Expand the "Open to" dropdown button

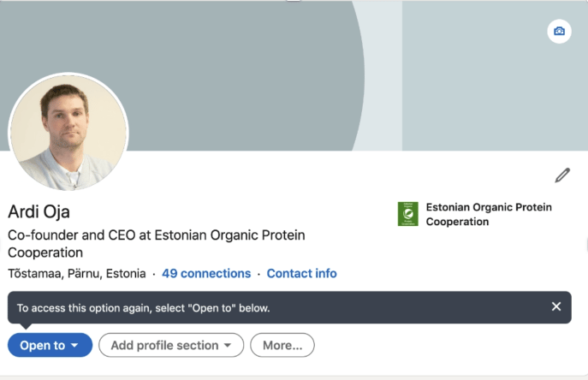pyautogui.click(x=50, y=345)
